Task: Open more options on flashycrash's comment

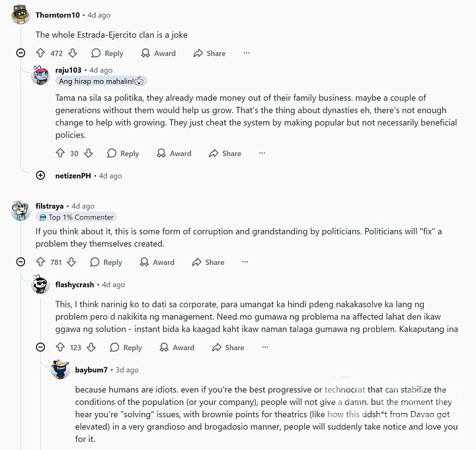Action: 265,348
